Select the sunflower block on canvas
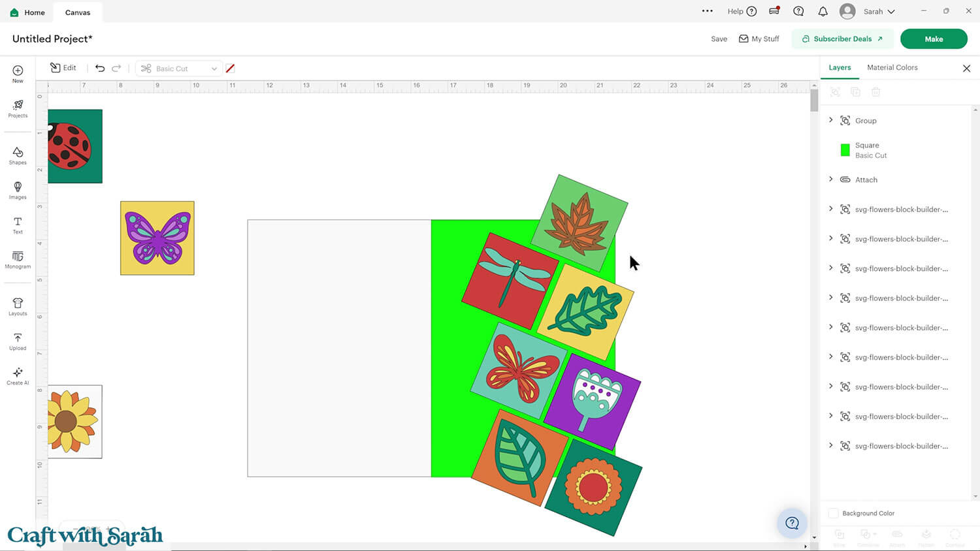Image resolution: width=980 pixels, height=551 pixels. pyautogui.click(x=75, y=422)
